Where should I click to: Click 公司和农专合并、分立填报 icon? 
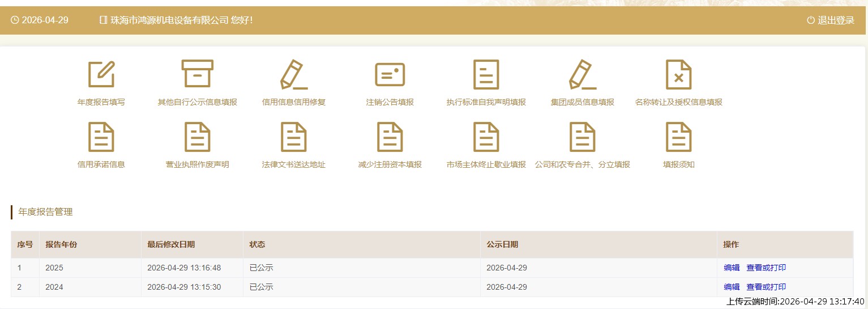point(583,137)
